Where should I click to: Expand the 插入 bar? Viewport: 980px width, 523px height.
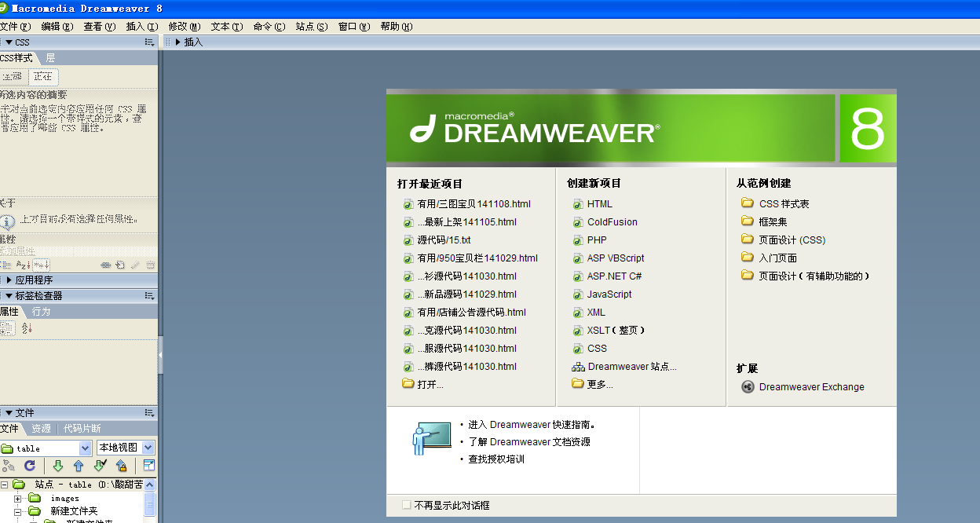point(177,42)
